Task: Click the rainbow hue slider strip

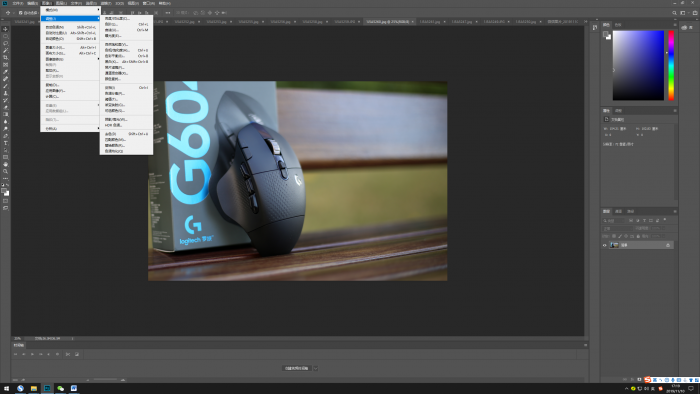Action: click(x=671, y=65)
